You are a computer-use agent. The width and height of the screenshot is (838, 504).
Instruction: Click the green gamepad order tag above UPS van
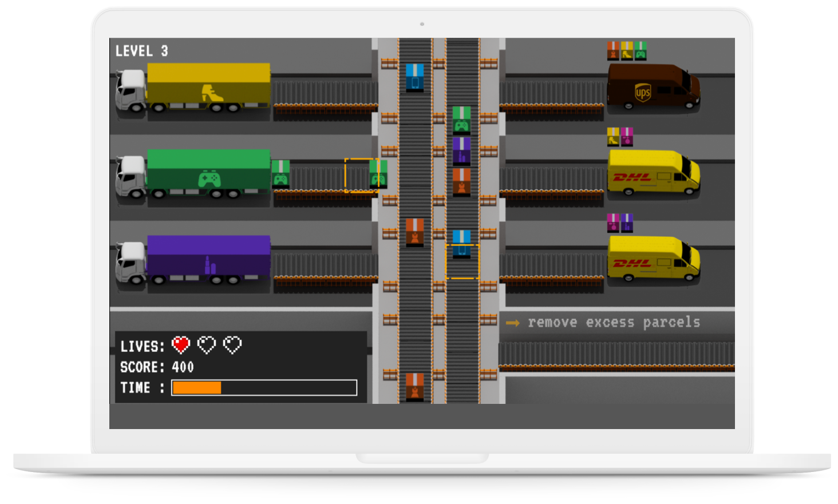pyautogui.click(x=641, y=51)
